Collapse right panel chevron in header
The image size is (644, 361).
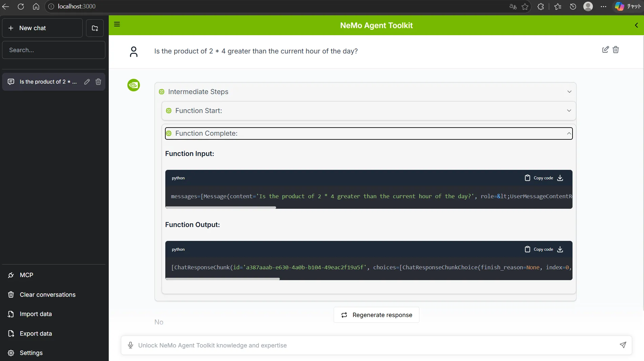(636, 25)
